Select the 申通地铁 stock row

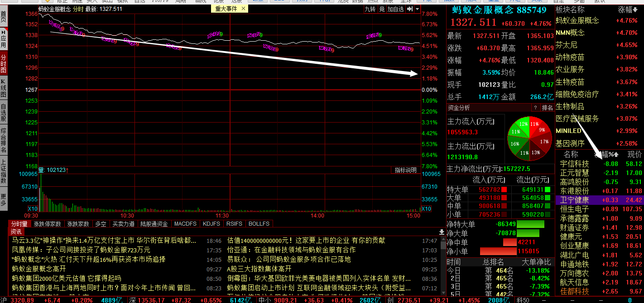(599, 264)
